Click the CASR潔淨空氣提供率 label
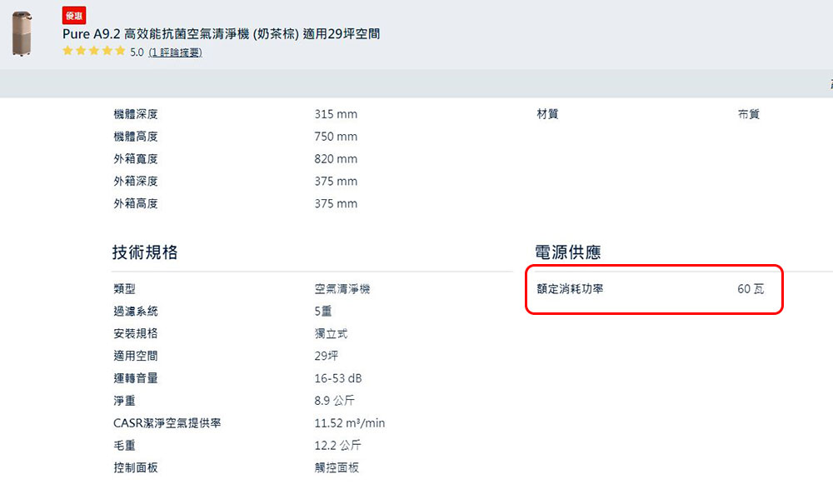833x504 pixels. pos(167,422)
